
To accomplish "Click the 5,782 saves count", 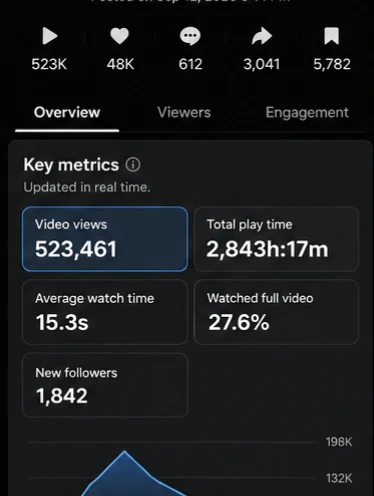I will [332, 64].
